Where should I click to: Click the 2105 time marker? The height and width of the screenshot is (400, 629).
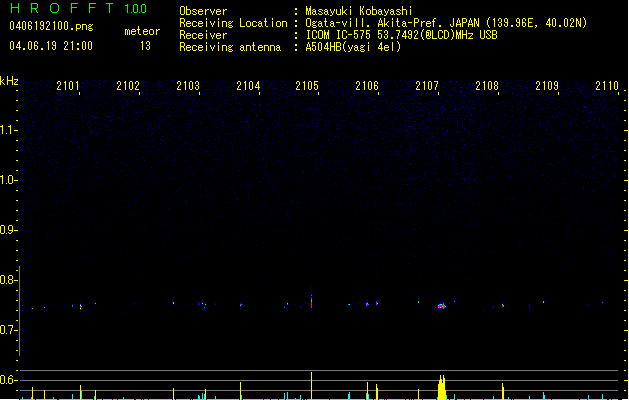coord(307,85)
